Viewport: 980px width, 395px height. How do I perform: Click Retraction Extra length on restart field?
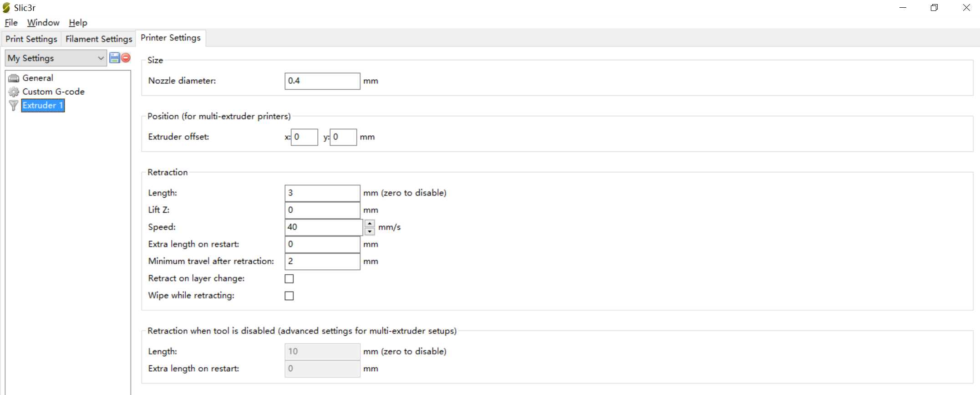[x=322, y=244]
